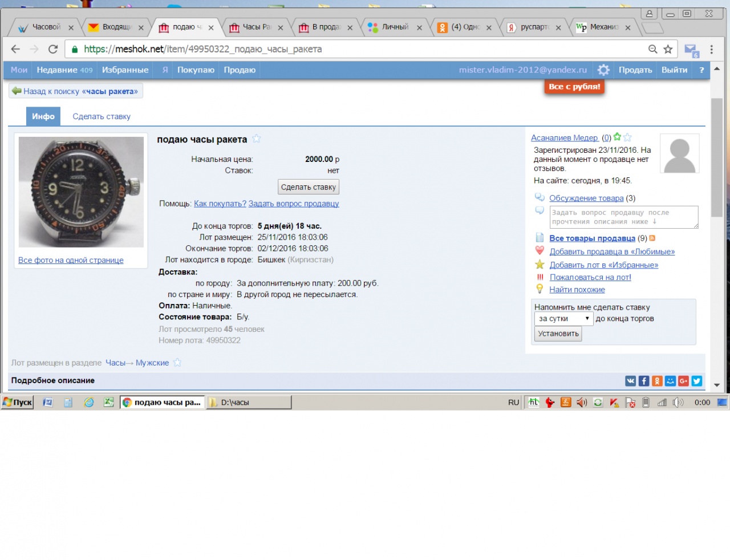Click the Odnoklassniki share icon
Image resolution: width=730 pixels, height=560 pixels.
point(656,381)
